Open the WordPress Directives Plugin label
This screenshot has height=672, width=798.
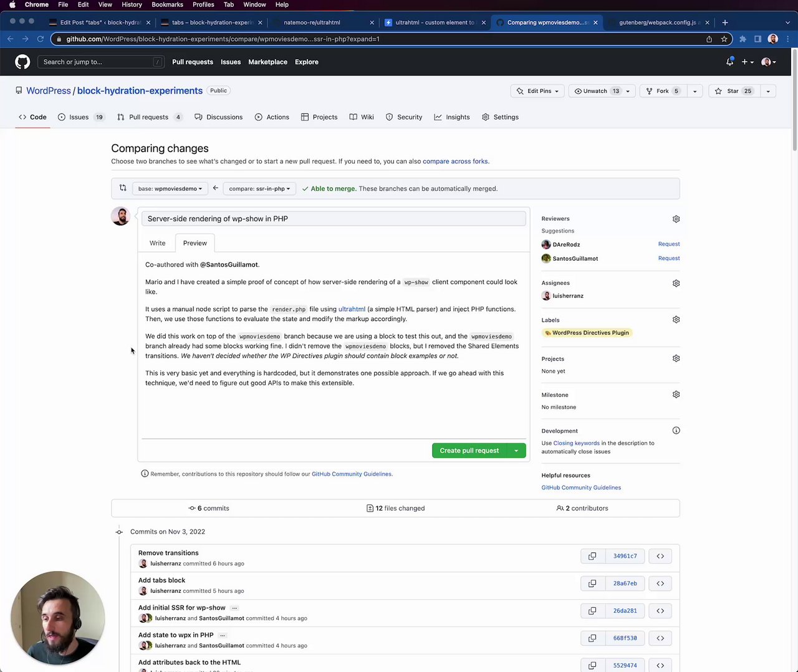587,333
